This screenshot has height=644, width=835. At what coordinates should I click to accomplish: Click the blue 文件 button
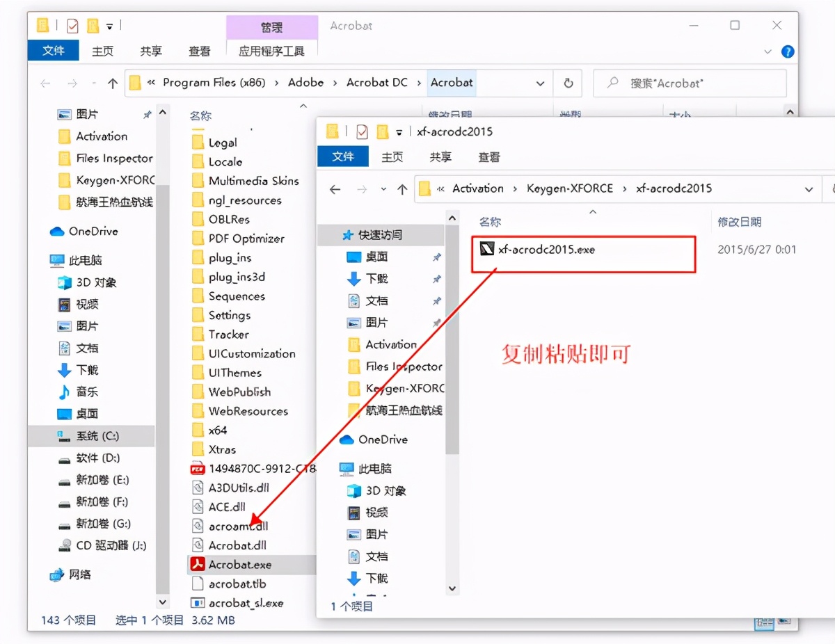53,50
